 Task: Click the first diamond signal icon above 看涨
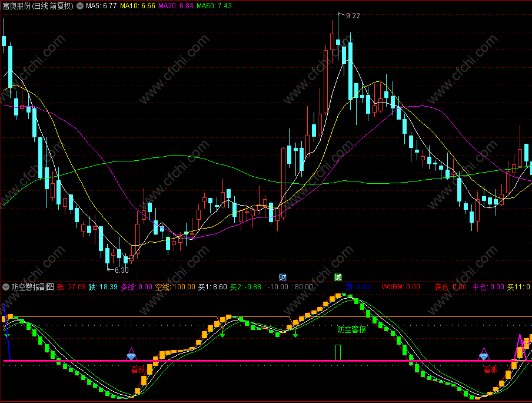(x=131, y=356)
